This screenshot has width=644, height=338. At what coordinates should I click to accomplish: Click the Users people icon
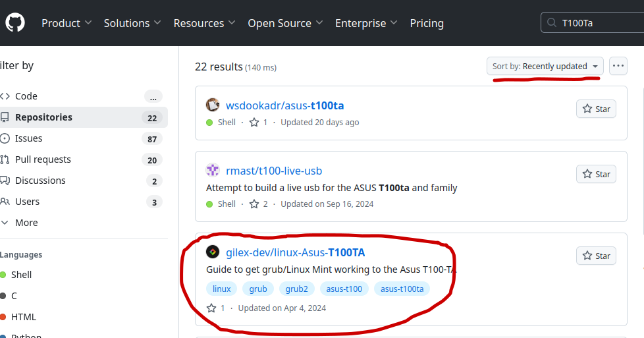coord(5,202)
